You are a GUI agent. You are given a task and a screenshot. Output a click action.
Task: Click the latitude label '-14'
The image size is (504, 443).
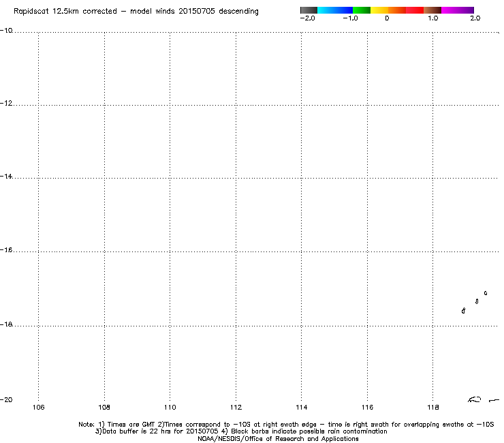click(6, 177)
